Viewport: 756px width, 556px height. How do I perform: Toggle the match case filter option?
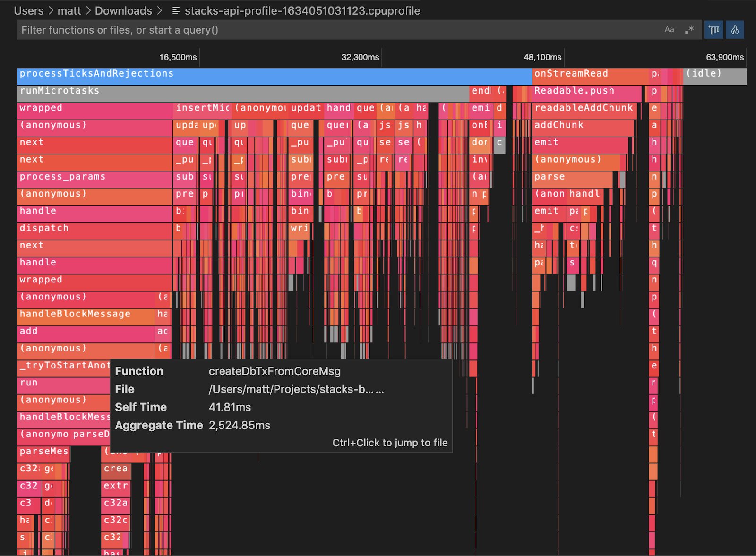[x=669, y=29]
